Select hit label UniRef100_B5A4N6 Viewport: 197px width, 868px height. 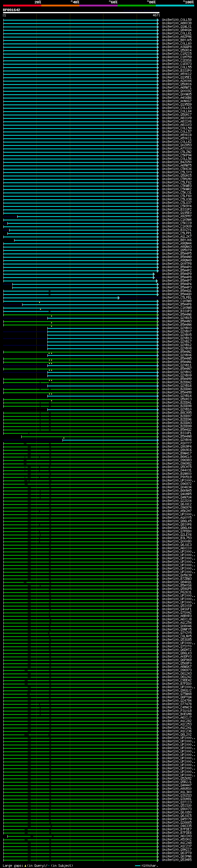[x=177, y=315]
